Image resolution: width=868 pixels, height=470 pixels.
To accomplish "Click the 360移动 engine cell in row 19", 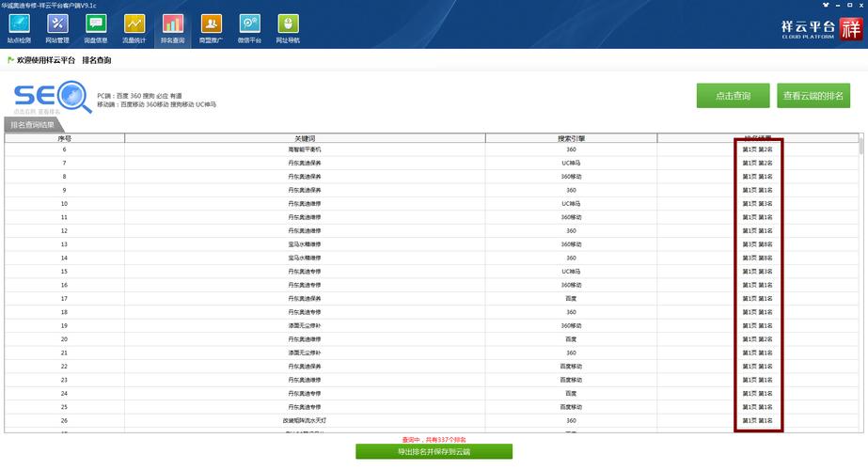I will pos(571,326).
